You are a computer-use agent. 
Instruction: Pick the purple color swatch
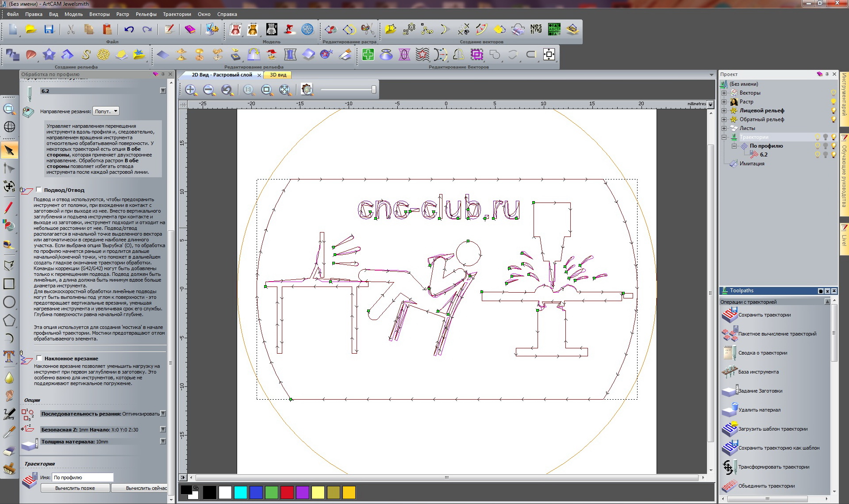point(303,493)
